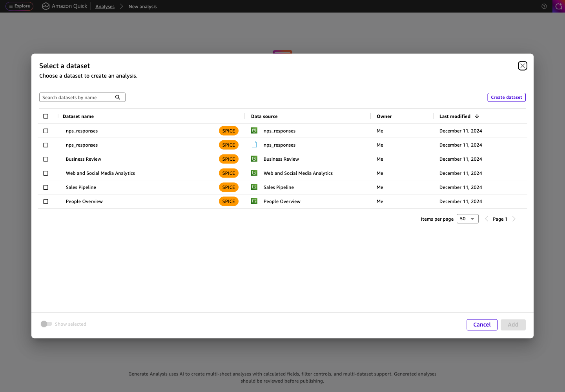
Task: Click SPICE badge for Business Review
Action: [229, 159]
